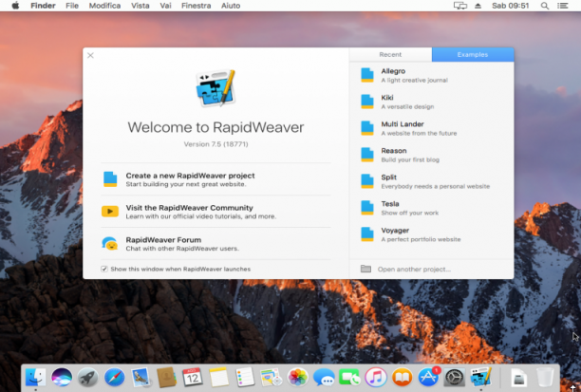This screenshot has height=392, width=581.
Task: Open Messages in the Dock
Action: click(324, 378)
